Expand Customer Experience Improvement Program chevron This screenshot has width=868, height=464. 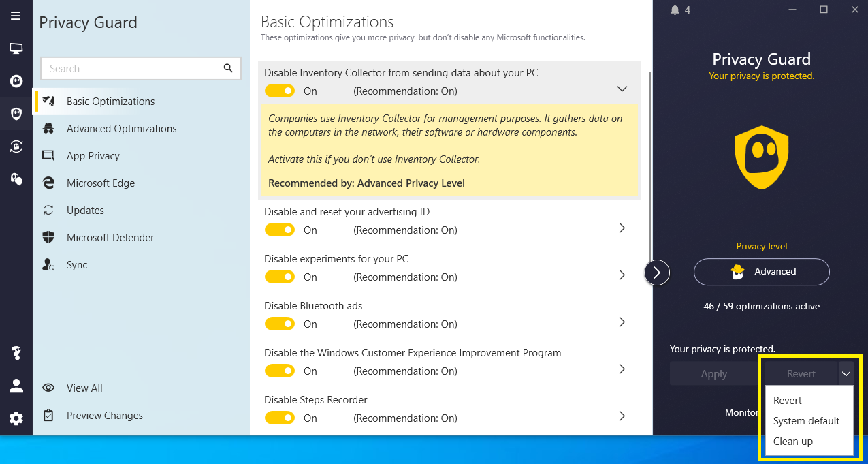coord(622,369)
